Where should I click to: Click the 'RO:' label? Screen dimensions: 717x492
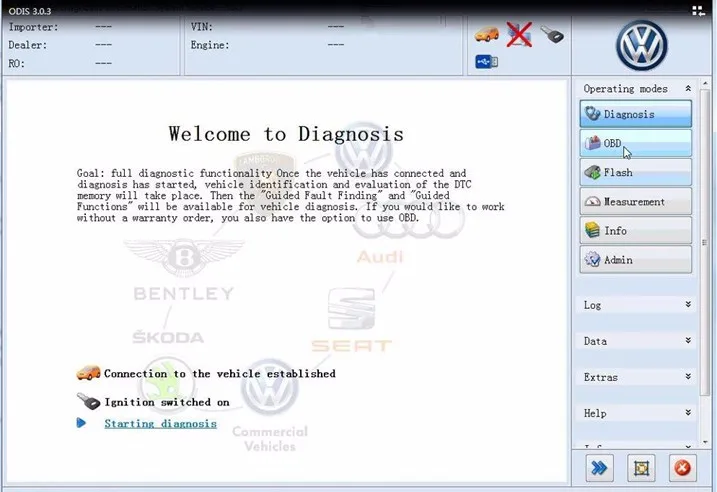pyautogui.click(x=16, y=64)
